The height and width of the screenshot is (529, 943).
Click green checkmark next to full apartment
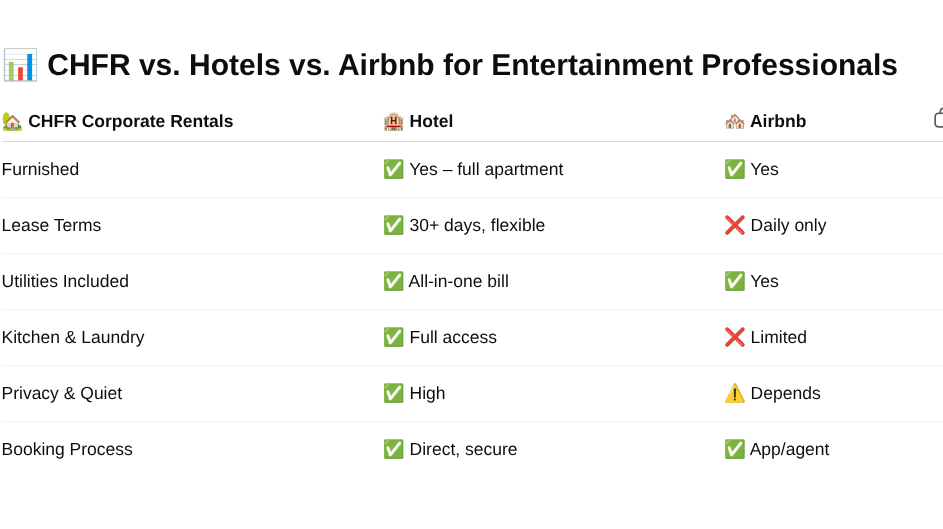393,170
